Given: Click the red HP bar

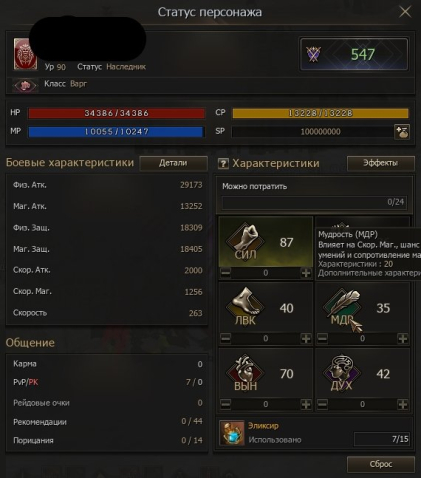Looking at the screenshot, I should (116, 113).
